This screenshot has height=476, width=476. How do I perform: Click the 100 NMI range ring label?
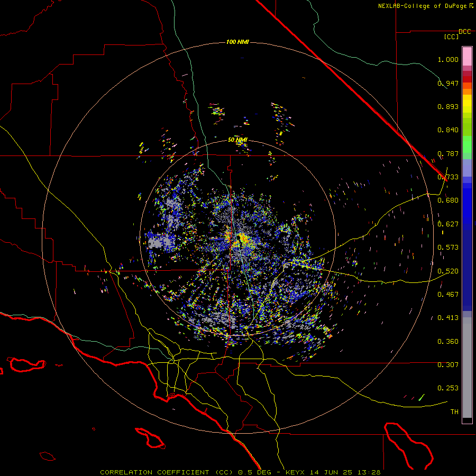click(x=237, y=42)
